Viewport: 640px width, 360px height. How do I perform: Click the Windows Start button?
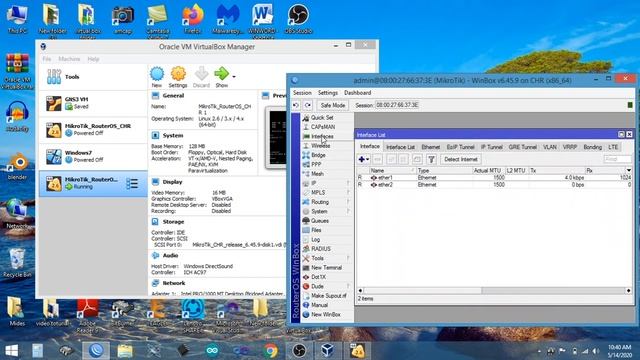[x=12, y=351]
